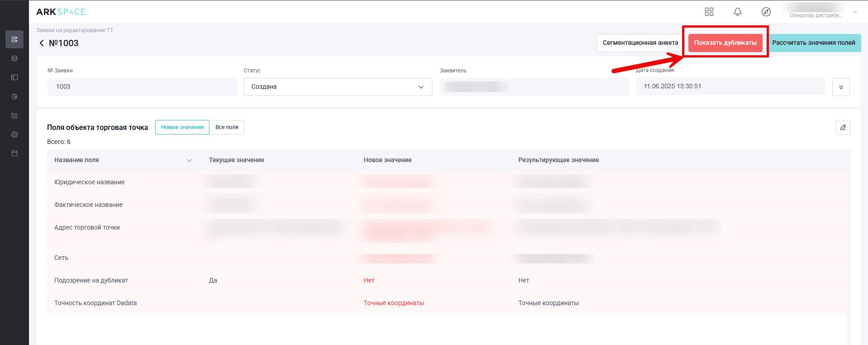Switch to Все поля tab
The width and height of the screenshot is (868, 345).
coord(227,127)
